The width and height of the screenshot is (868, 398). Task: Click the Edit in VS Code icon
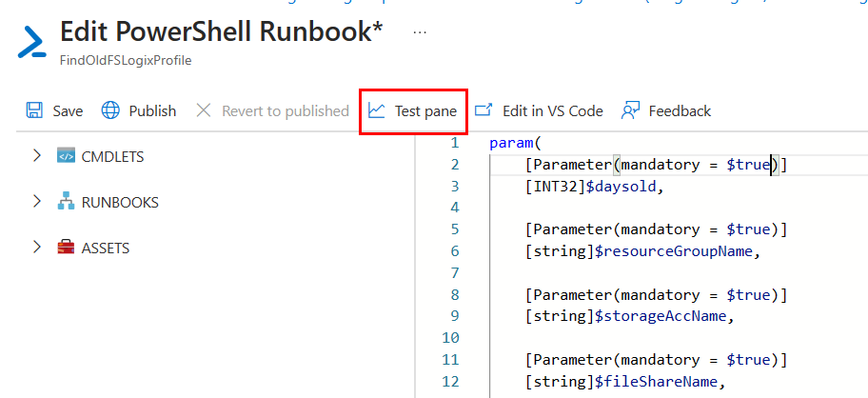click(x=484, y=110)
